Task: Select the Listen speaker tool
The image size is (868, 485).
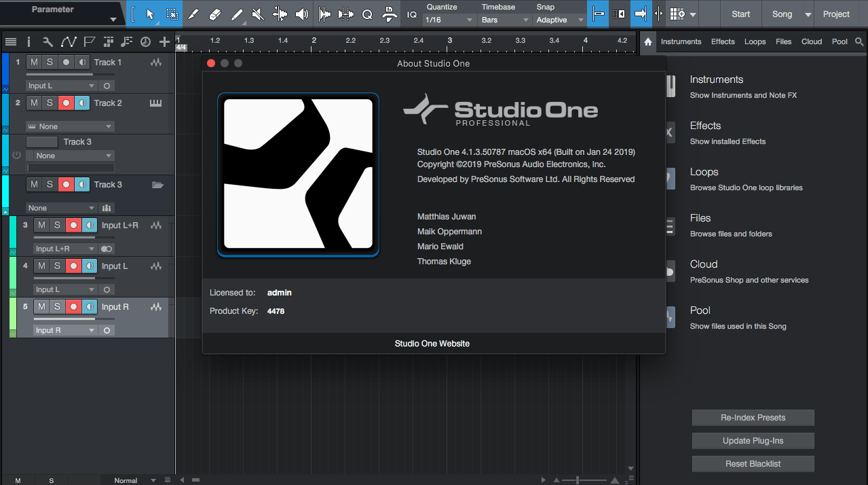Action: (301, 14)
